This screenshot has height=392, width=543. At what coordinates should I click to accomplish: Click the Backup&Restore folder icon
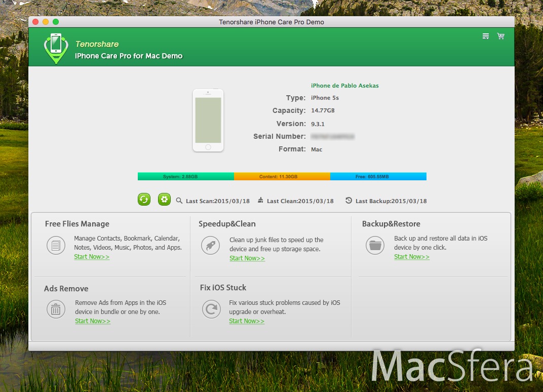pyautogui.click(x=375, y=245)
